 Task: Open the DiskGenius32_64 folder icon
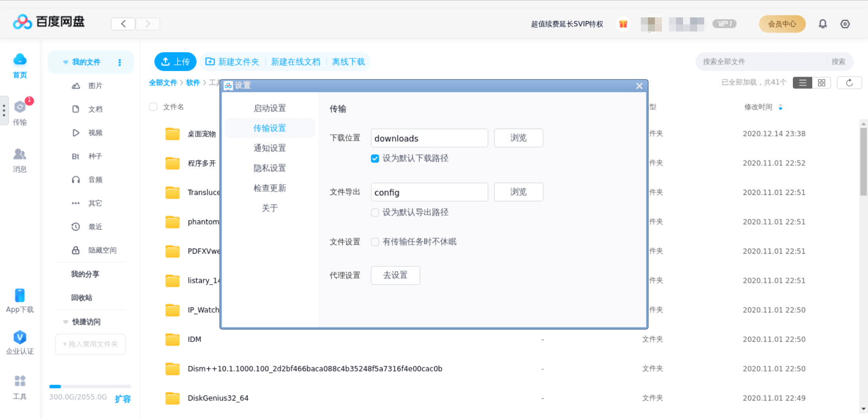172,398
